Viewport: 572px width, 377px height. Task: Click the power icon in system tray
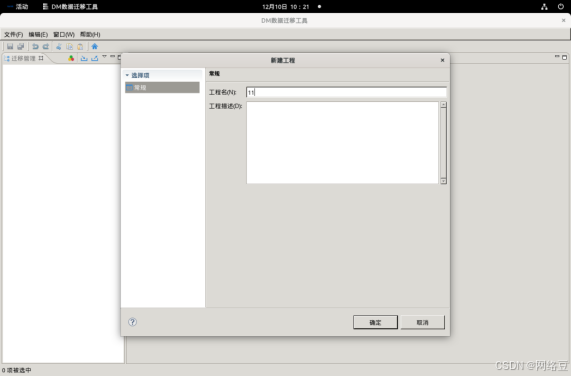point(561,7)
